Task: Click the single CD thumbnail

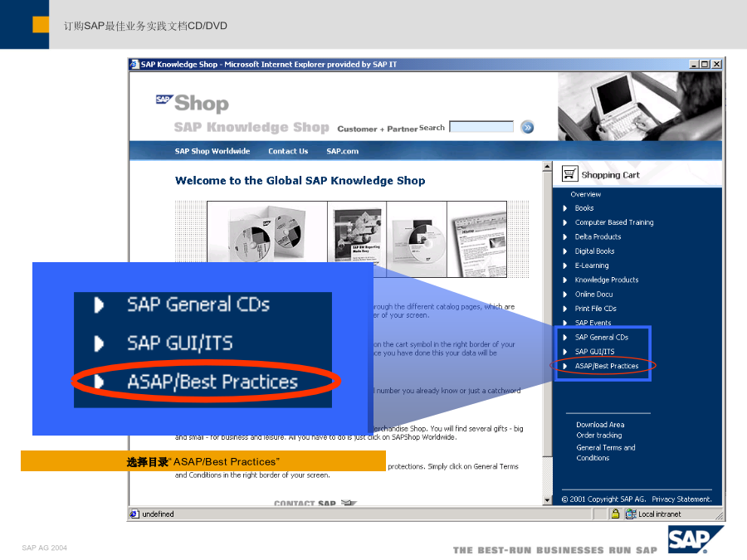Action: tap(417, 239)
